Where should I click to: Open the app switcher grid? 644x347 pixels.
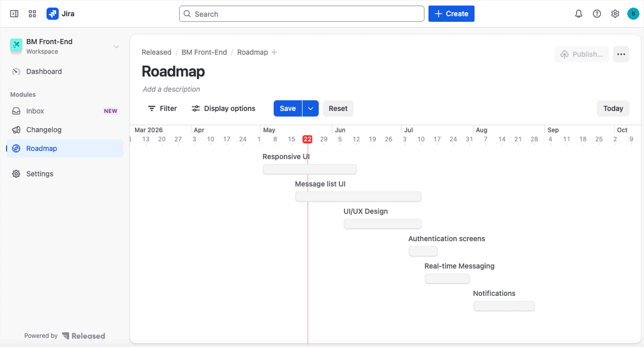[32, 14]
